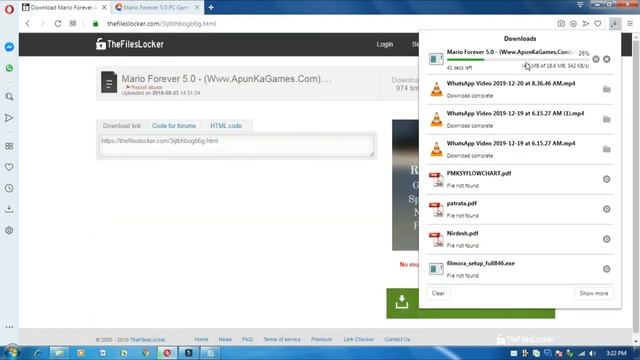Take a snapshot with camera icon
The image size is (640, 360).
[561, 24]
